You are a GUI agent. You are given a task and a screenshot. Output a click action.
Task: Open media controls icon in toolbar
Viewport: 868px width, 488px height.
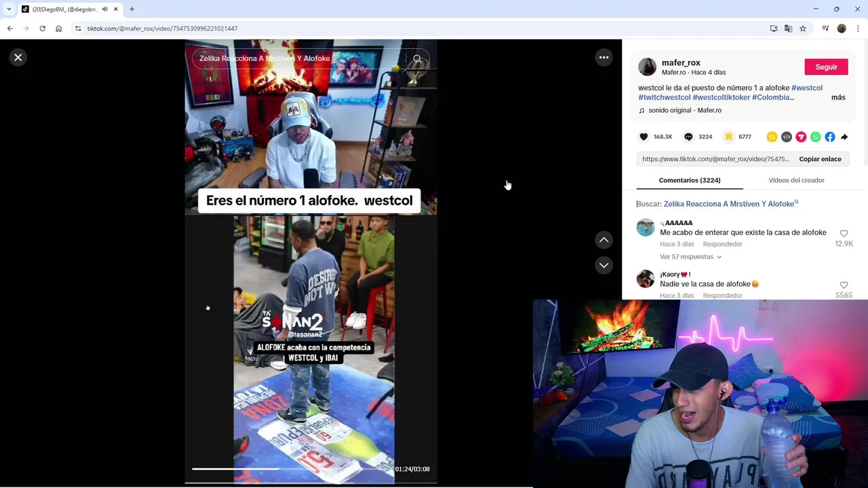click(x=825, y=28)
